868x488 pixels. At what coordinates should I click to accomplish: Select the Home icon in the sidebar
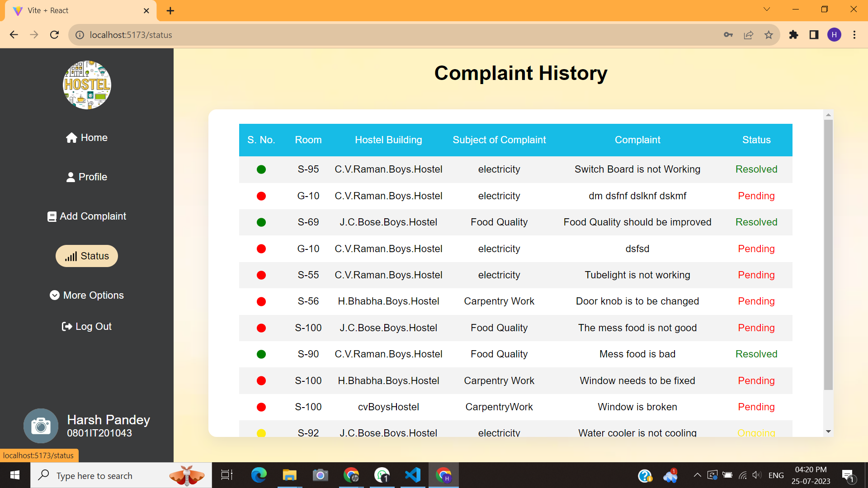(x=71, y=137)
